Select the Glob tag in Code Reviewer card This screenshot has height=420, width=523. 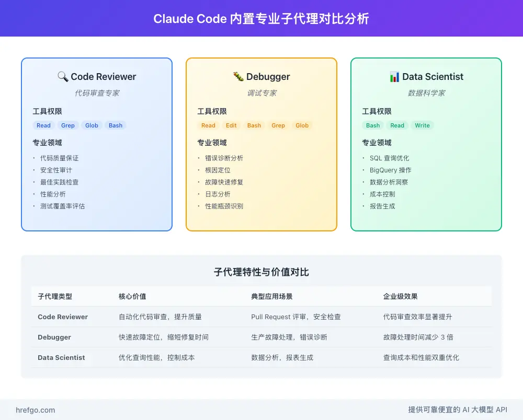pyautogui.click(x=92, y=125)
